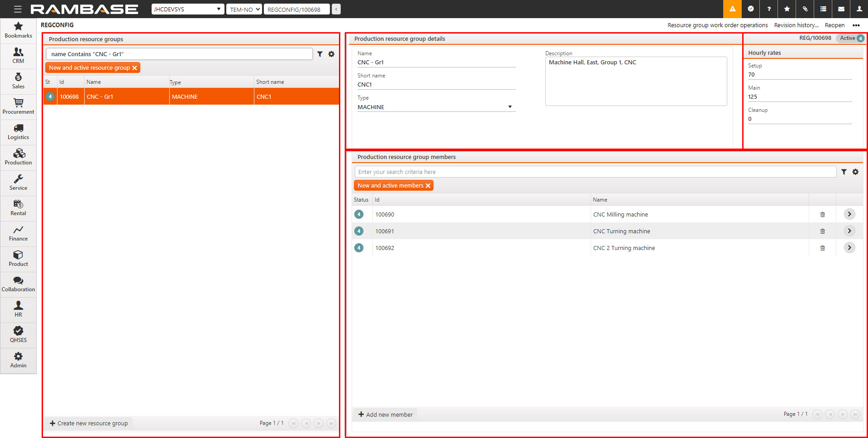The height and width of the screenshot is (438, 868).
Task: Open the Production module in sidebar
Action: pyautogui.click(x=18, y=157)
